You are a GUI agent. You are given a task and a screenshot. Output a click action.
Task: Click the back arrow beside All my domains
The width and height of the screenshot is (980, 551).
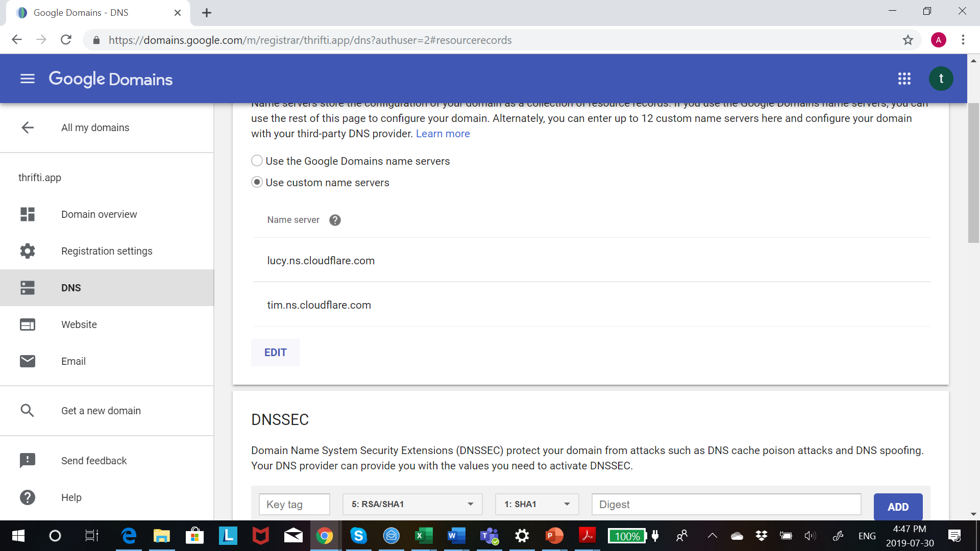tap(28, 128)
